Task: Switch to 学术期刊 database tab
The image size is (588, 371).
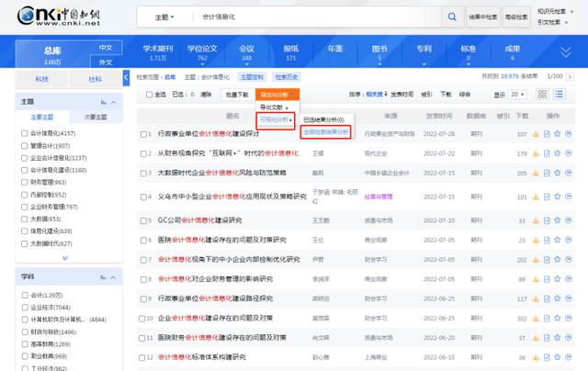Action: (x=158, y=52)
